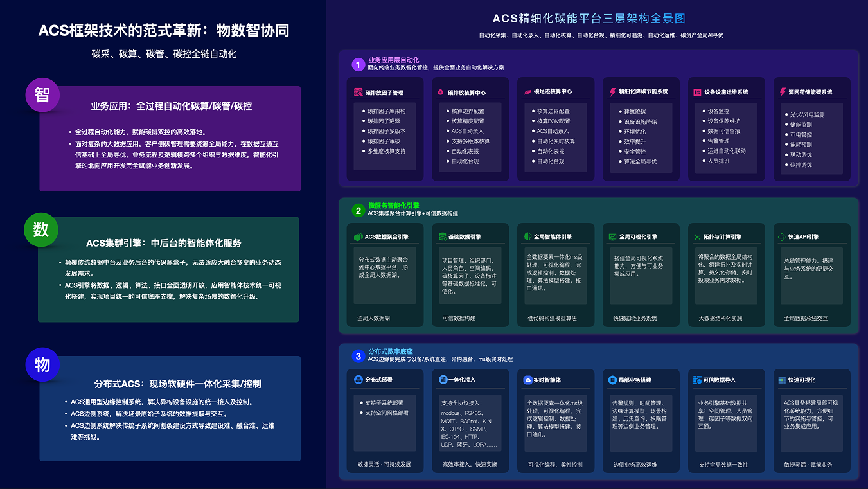Select 多维度核算支持 list item

point(386,151)
